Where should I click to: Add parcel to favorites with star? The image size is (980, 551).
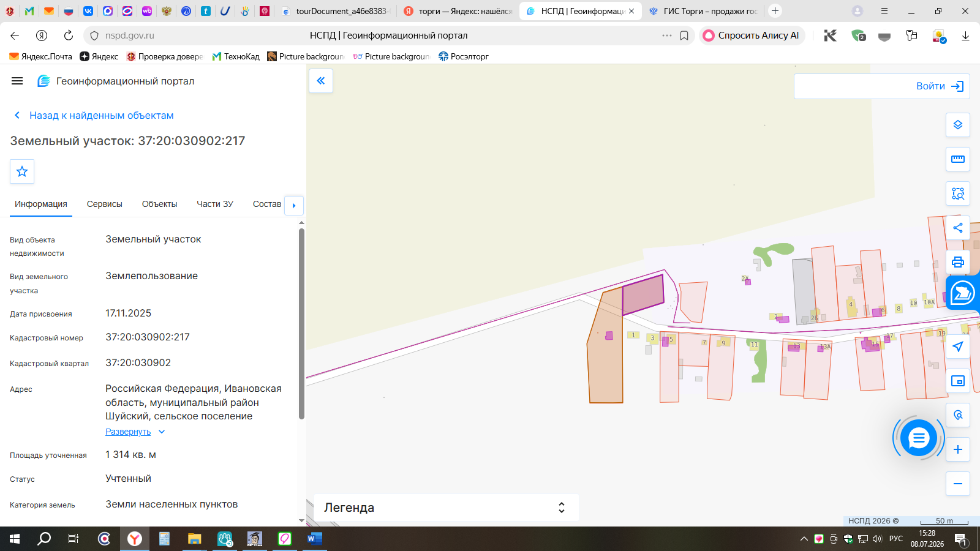pyautogui.click(x=22, y=171)
